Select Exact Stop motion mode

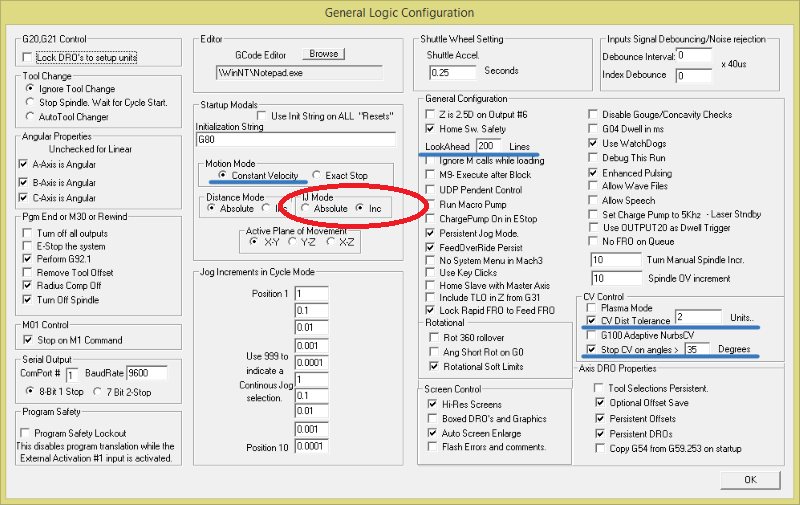(x=316, y=175)
